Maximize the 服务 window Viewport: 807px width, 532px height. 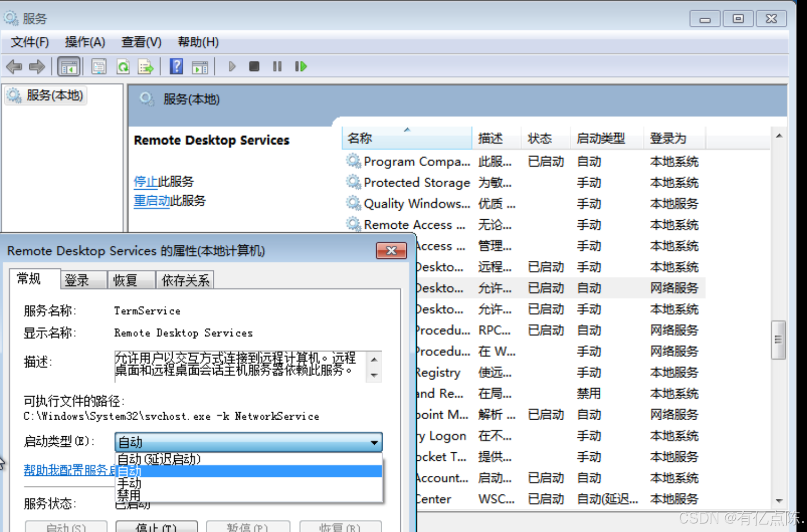pos(738,18)
